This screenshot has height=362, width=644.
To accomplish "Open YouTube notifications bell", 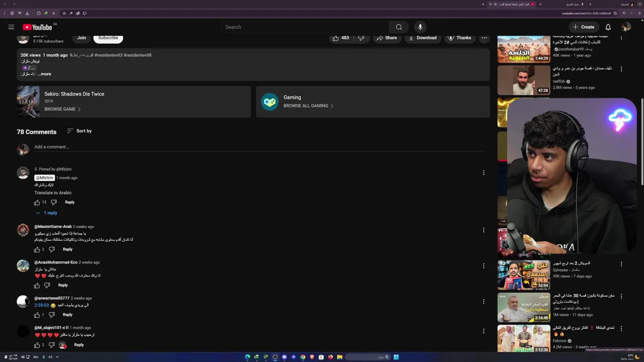I will [x=608, y=27].
